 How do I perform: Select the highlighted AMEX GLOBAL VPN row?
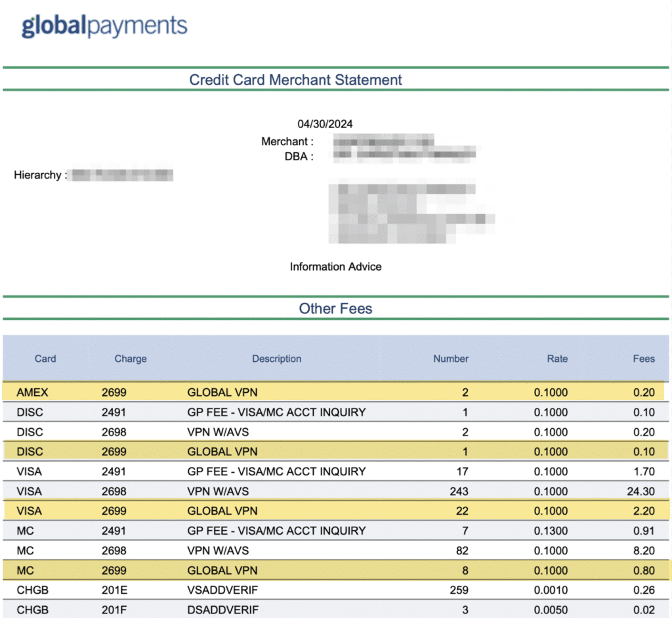click(x=335, y=393)
